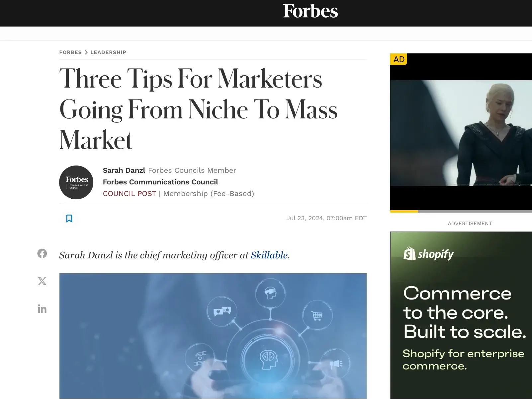Share the article on X

click(x=42, y=281)
